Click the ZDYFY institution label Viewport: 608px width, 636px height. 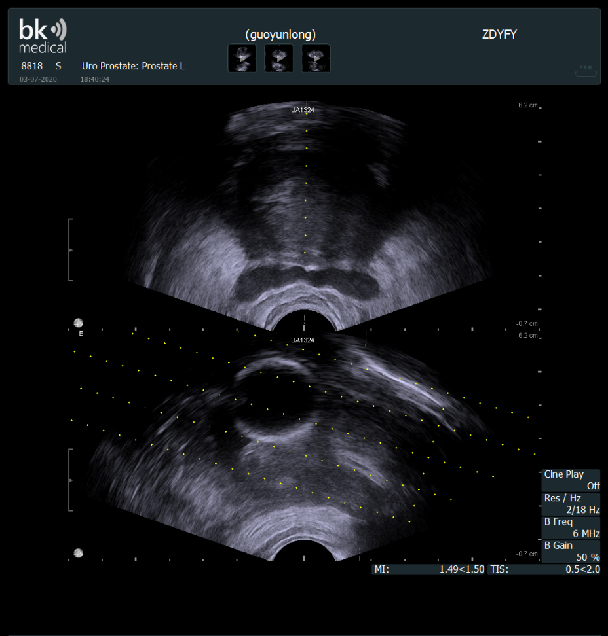coord(499,34)
